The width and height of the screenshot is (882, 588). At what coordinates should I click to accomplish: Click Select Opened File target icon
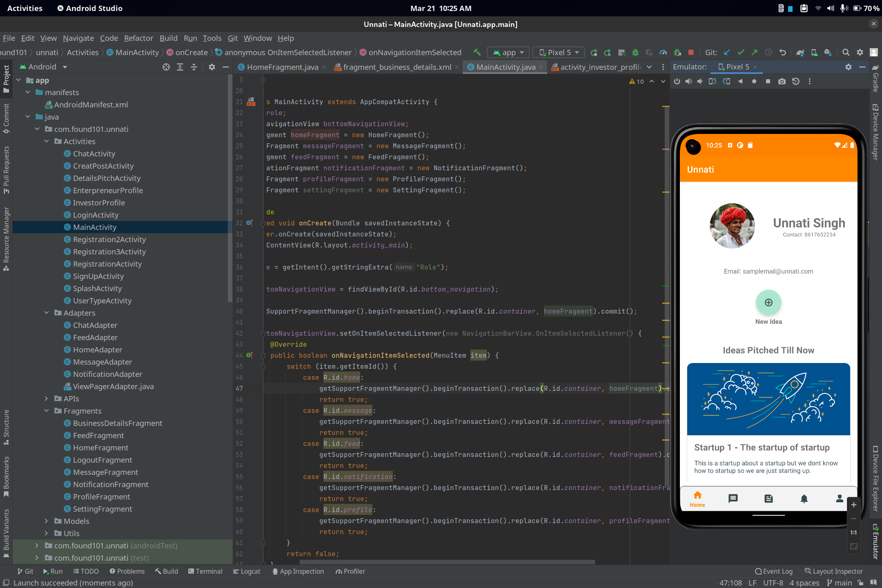click(x=166, y=67)
